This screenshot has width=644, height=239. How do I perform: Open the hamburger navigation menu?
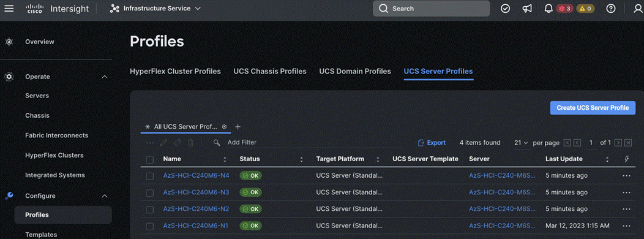9,8
